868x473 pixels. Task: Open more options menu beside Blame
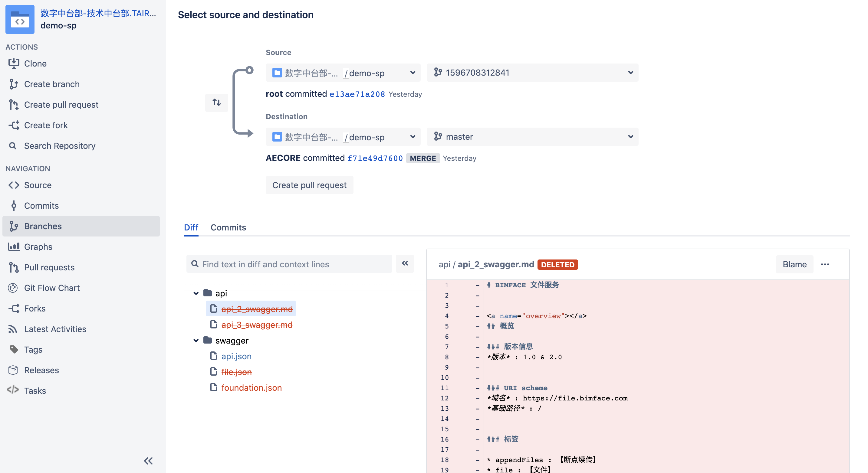click(x=824, y=264)
